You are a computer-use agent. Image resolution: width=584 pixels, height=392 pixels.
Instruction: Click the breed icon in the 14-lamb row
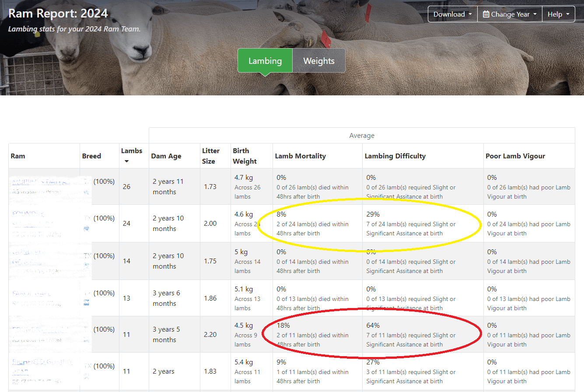tap(86, 266)
